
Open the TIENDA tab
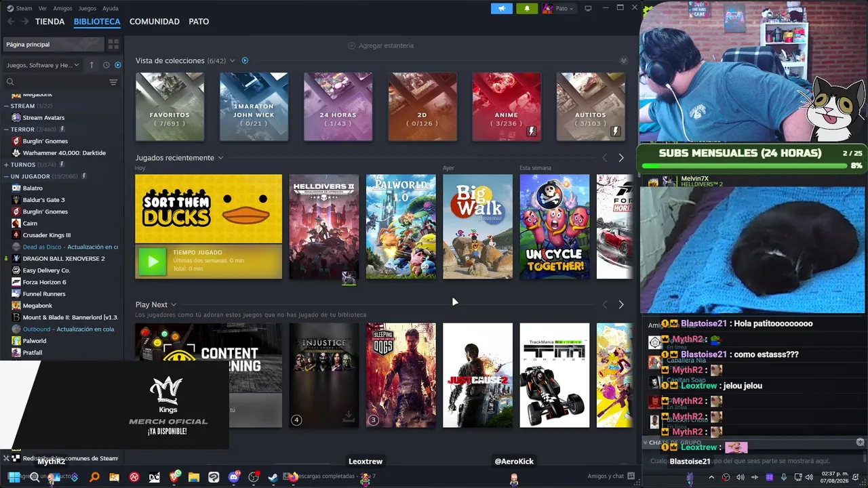[x=50, y=22]
